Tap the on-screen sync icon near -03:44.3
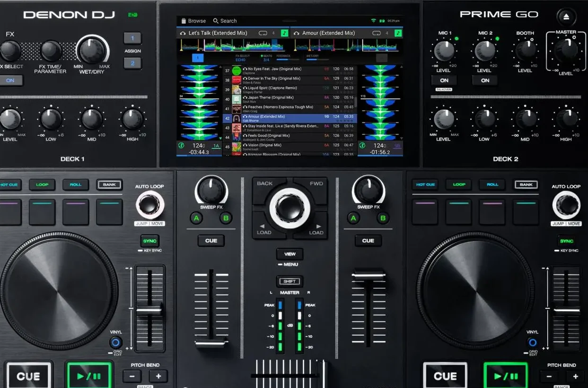 point(181,146)
